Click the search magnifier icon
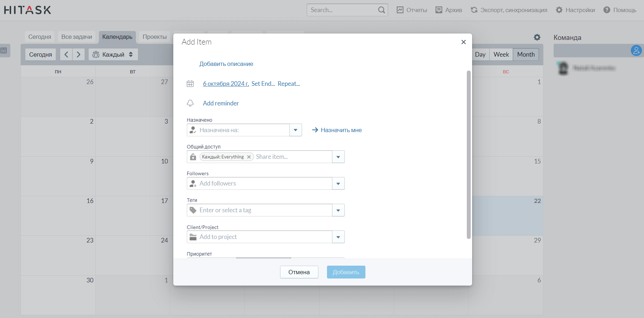The height and width of the screenshot is (318, 644). [x=381, y=10]
